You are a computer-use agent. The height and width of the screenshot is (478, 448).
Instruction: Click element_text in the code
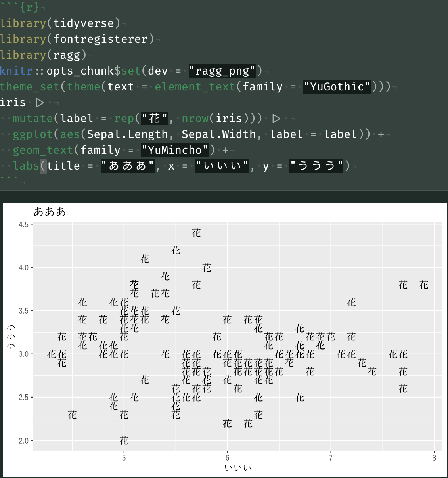(195, 86)
